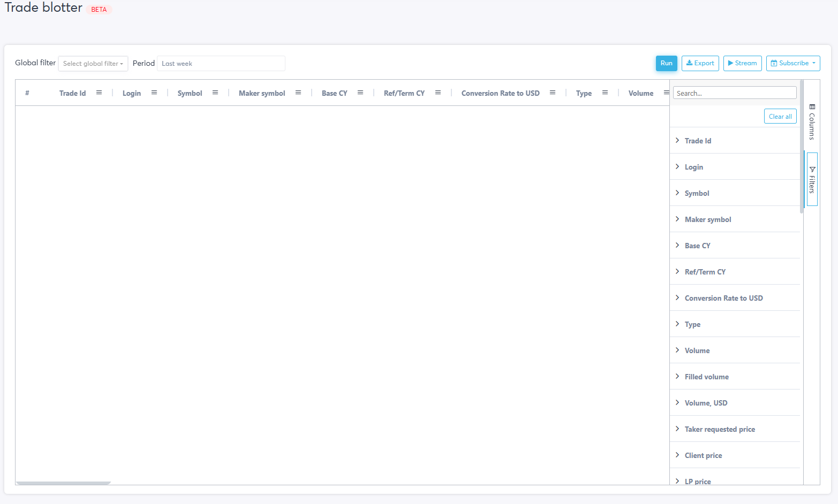838x504 pixels.
Task: Click the Run button
Action: pos(666,63)
